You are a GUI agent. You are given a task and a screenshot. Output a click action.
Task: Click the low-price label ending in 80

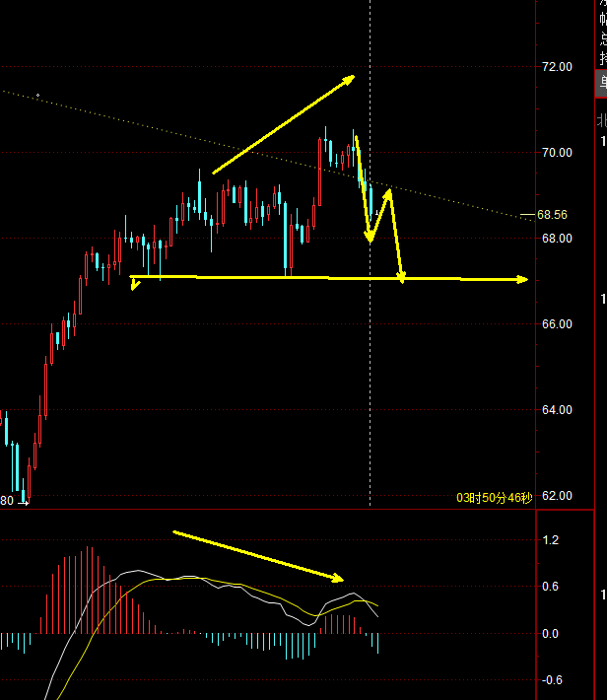click(x=7, y=501)
